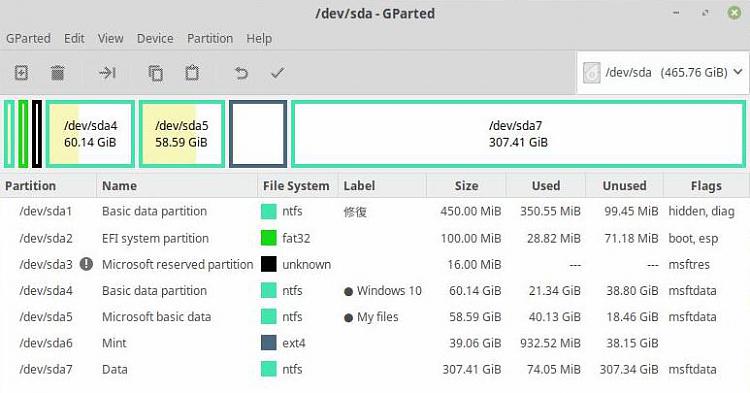This screenshot has height=393, width=750.
Task: Click the My files label text
Action: point(377,317)
